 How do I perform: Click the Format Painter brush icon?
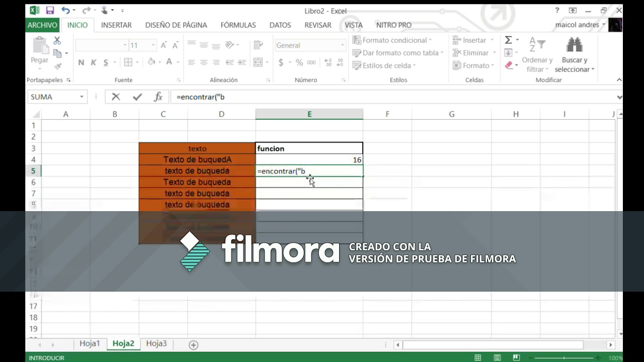point(57,66)
